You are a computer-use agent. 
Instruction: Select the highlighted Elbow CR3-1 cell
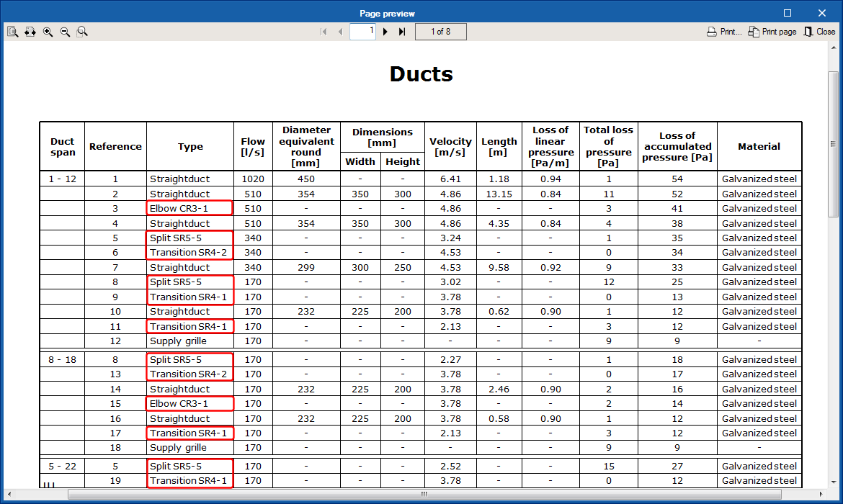(x=189, y=208)
